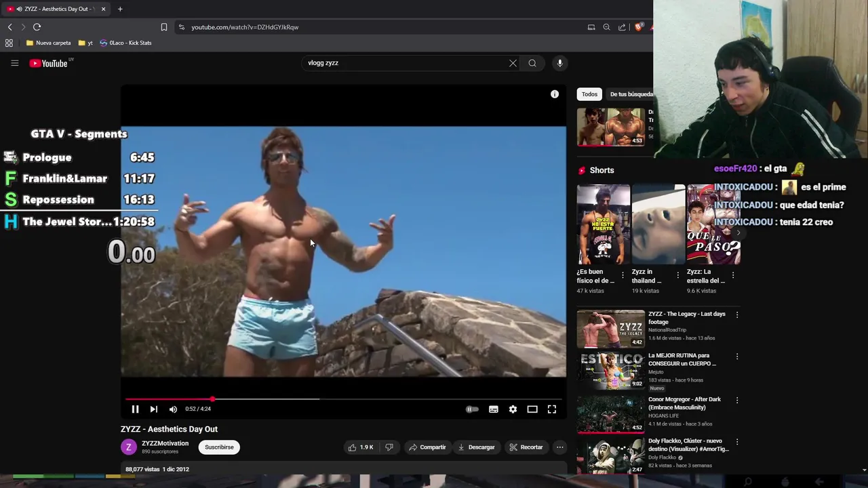The width and height of the screenshot is (868, 488).
Task: Open options for 'La MEJOR RUTINA' video
Action: [737, 356]
